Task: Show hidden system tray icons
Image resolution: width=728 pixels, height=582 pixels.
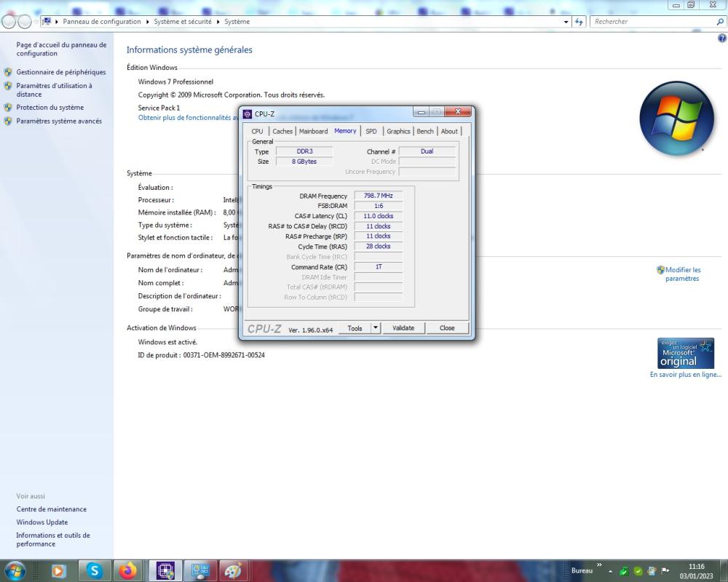Action: (x=611, y=571)
